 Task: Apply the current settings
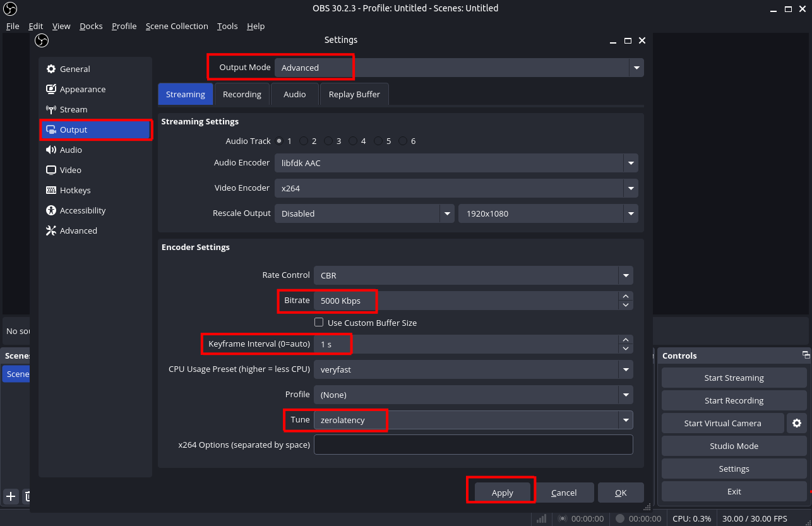point(501,492)
